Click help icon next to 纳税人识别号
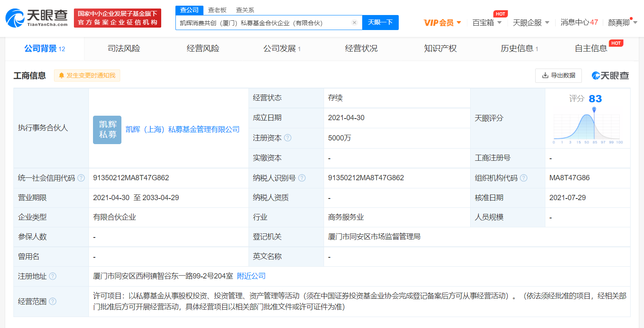The width and height of the screenshot is (644, 328). [x=302, y=178]
